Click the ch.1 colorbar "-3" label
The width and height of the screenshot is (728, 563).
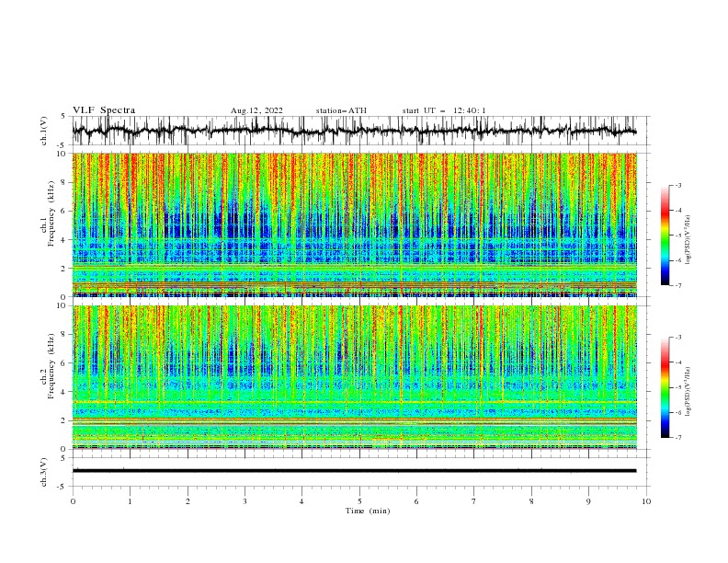pyautogui.click(x=677, y=185)
